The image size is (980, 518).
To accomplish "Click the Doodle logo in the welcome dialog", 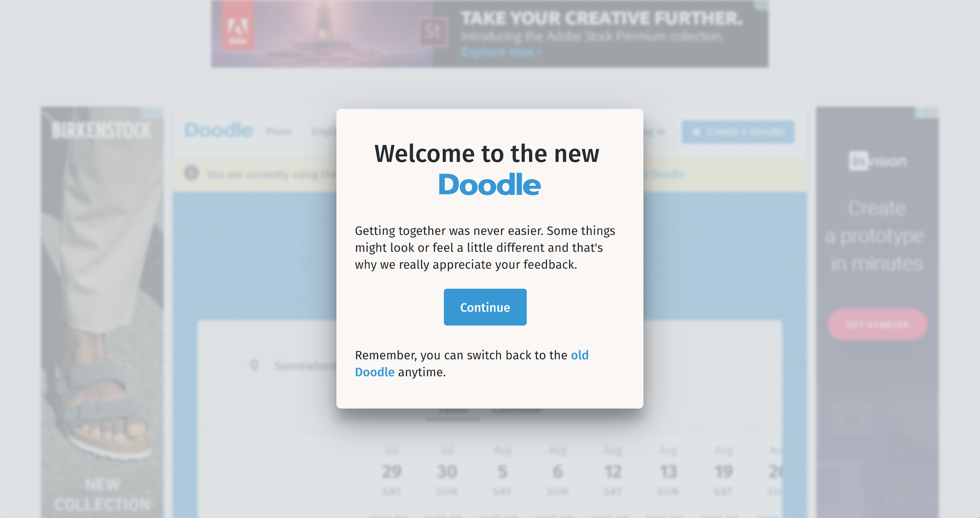I will (489, 185).
